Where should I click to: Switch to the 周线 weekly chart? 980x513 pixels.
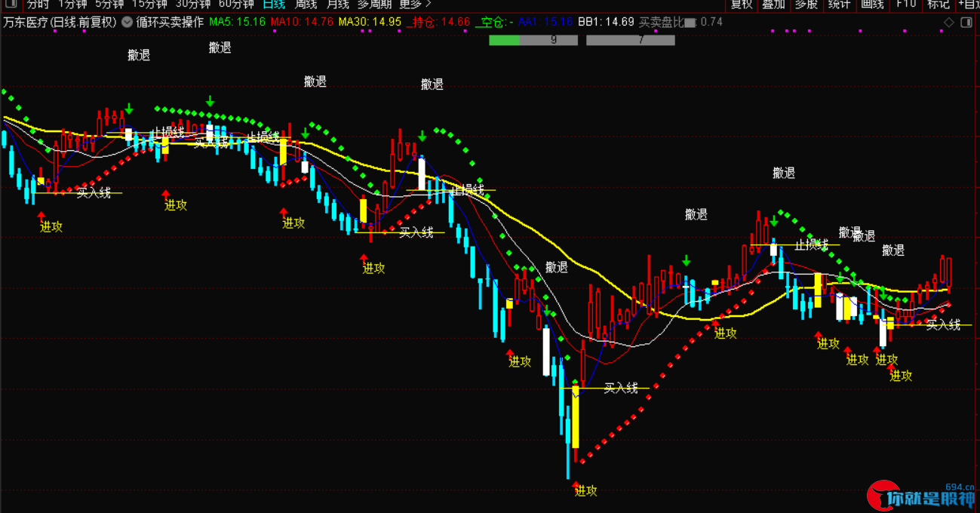(306, 4)
